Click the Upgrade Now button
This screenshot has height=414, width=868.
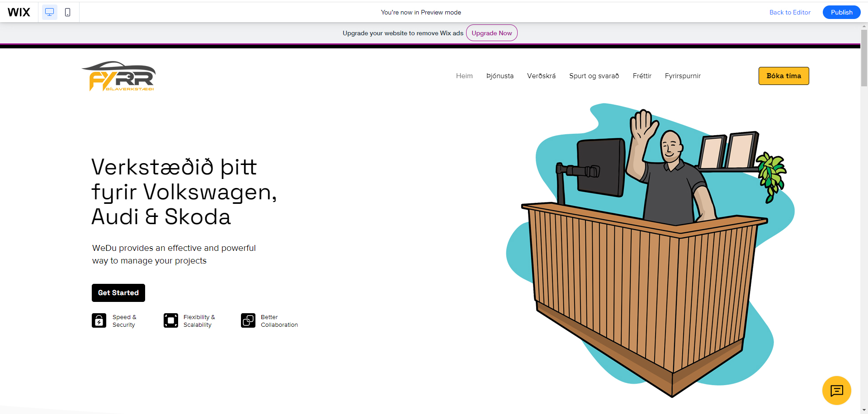pos(492,33)
